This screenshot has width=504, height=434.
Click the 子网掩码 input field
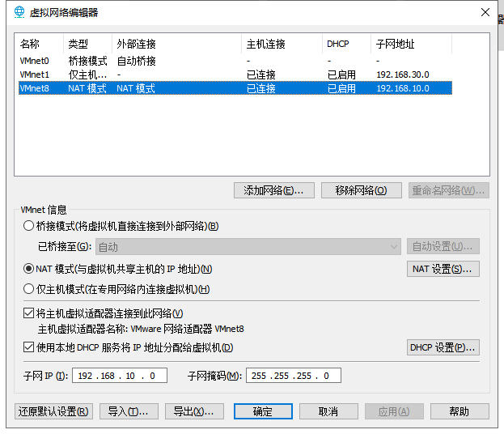pos(294,376)
